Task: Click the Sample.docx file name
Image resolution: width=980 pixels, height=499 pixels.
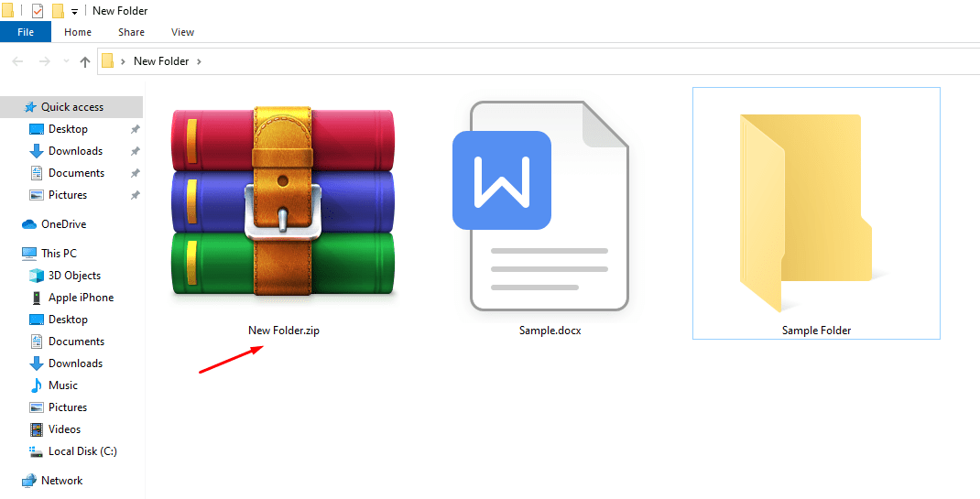Action: (550, 331)
